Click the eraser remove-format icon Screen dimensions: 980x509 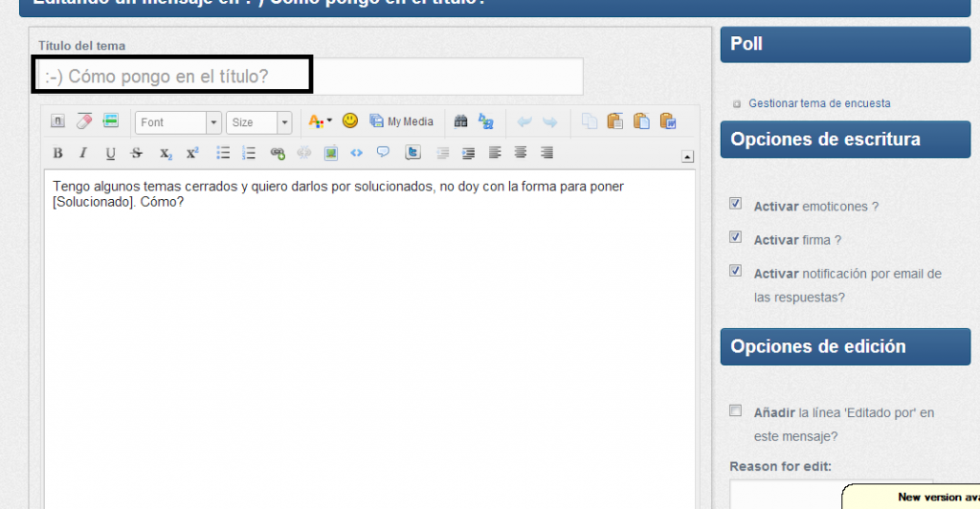coord(84,122)
